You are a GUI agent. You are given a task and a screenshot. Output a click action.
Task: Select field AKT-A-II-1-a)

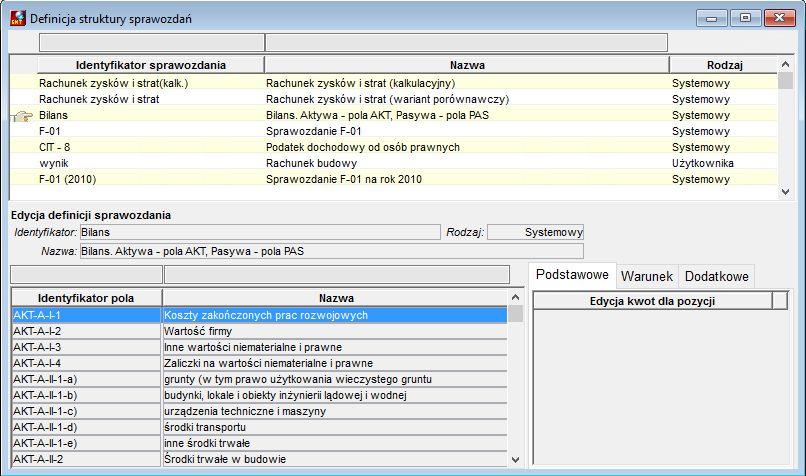pos(86,379)
